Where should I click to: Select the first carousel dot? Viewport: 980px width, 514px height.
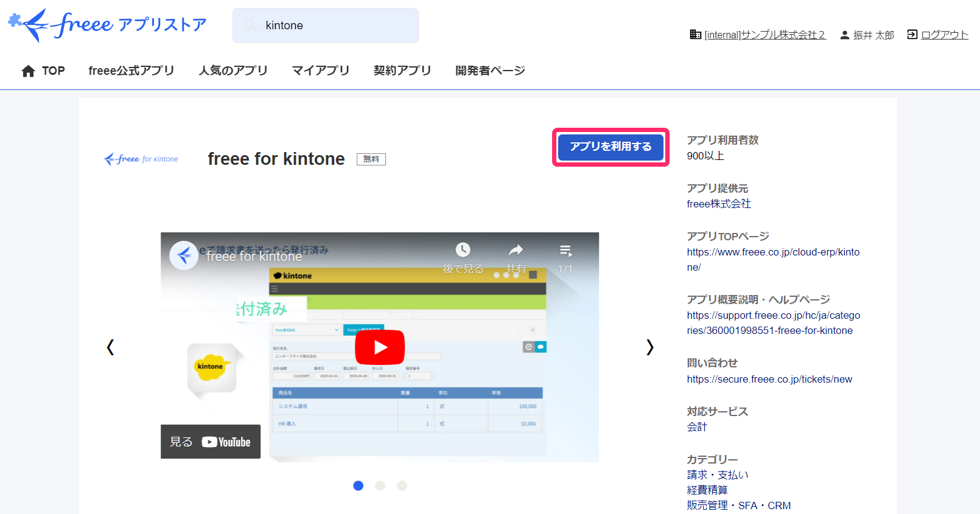(359, 485)
